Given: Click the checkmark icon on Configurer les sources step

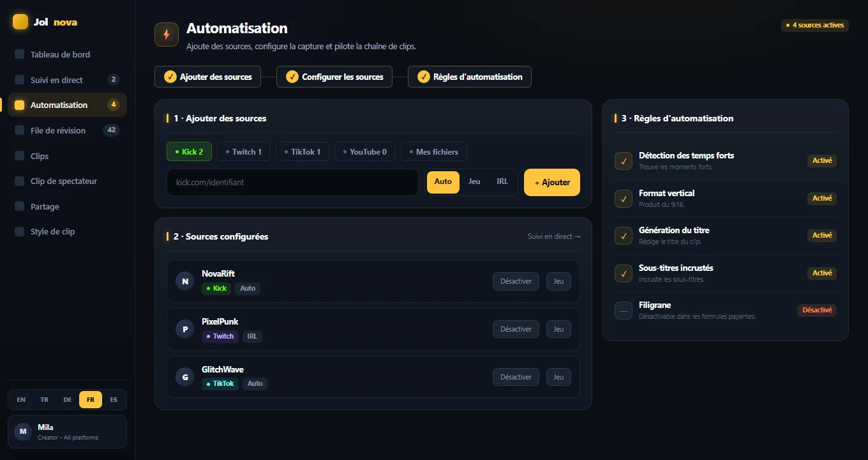Looking at the screenshot, I should [292, 77].
